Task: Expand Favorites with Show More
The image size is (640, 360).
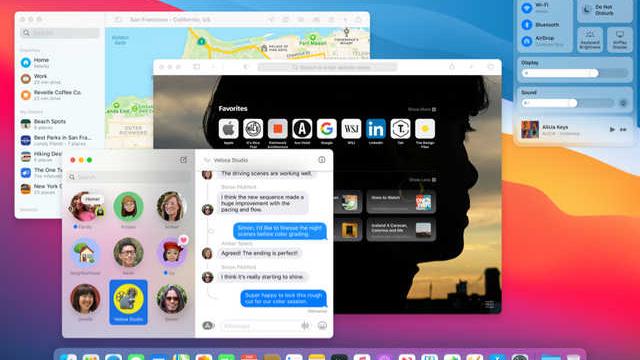Action: coord(422,109)
